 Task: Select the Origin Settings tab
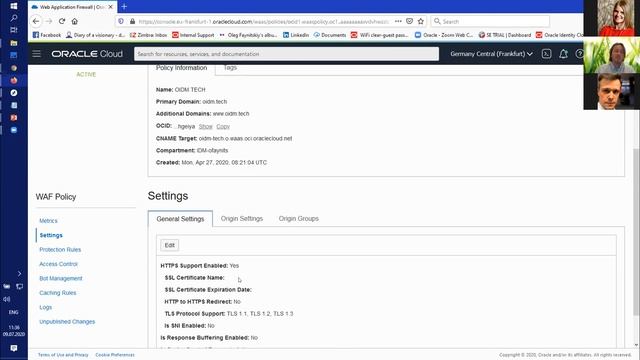(x=242, y=219)
